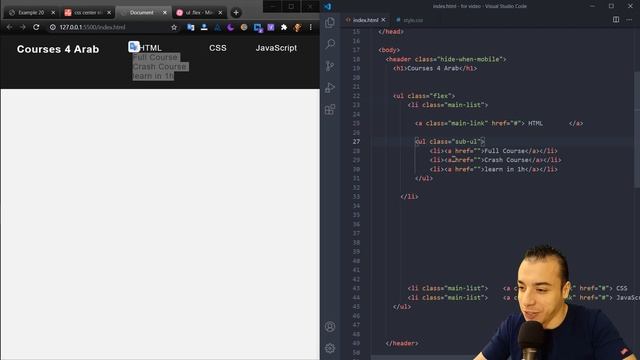Split the VS Code editor right
This screenshot has width=640, height=360.
pyautogui.click(x=616, y=20)
